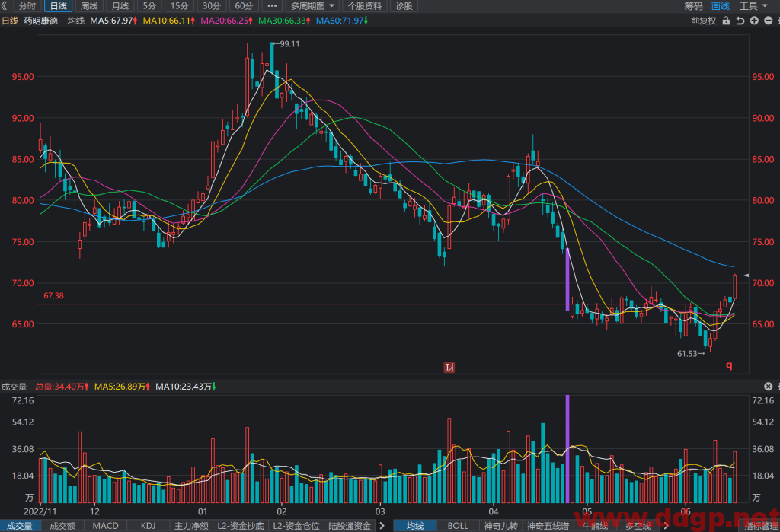Select the 神奇九转 indicator tab
780x532 pixels.
point(501,526)
